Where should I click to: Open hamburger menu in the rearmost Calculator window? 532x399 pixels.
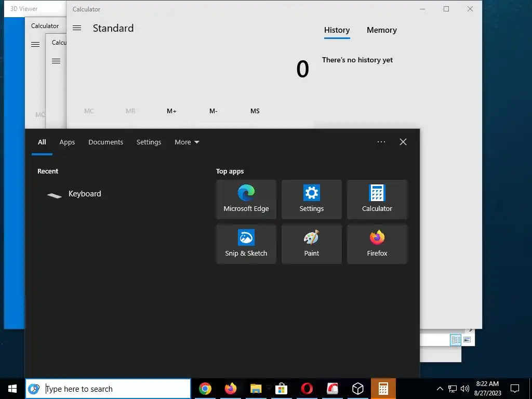click(35, 45)
